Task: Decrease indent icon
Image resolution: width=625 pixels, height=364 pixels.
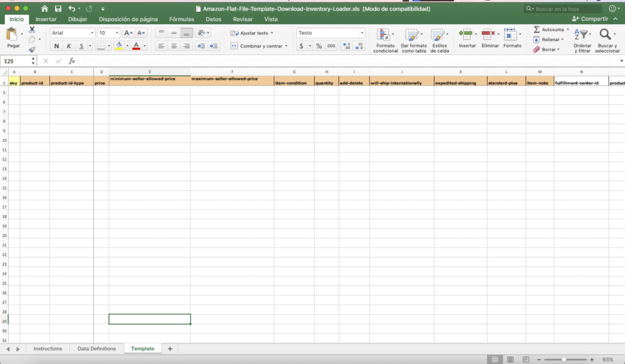Action: 201,46
